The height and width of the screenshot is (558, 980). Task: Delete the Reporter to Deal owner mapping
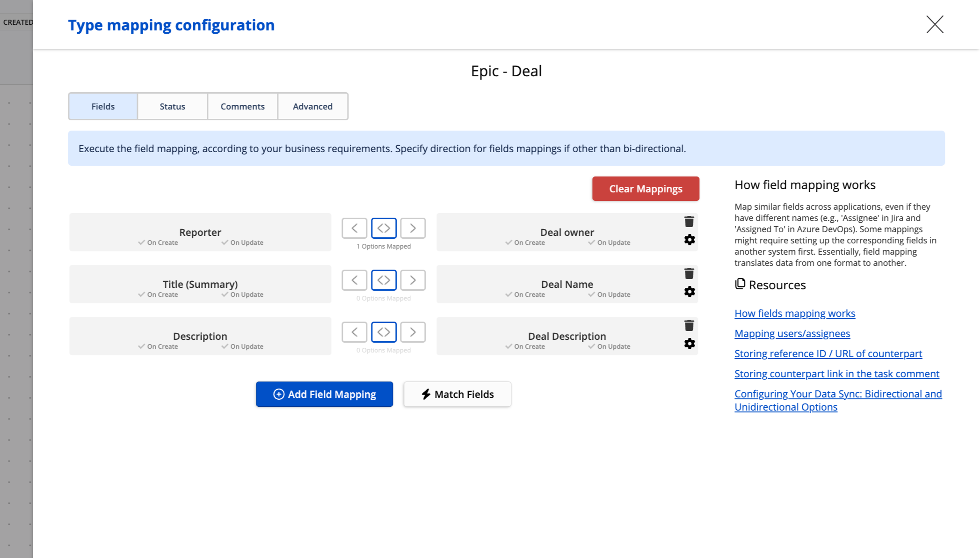(x=689, y=221)
